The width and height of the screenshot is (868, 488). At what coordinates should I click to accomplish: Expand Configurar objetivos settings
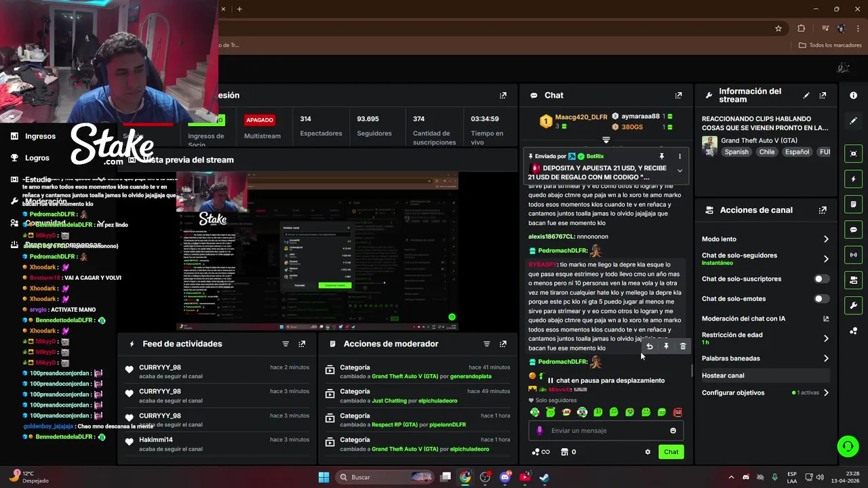pyautogui.click(x=826, y=393)
